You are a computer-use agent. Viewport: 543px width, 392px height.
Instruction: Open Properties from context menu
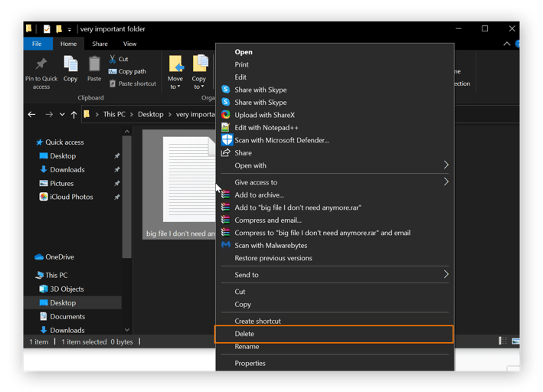click(250, 363)
